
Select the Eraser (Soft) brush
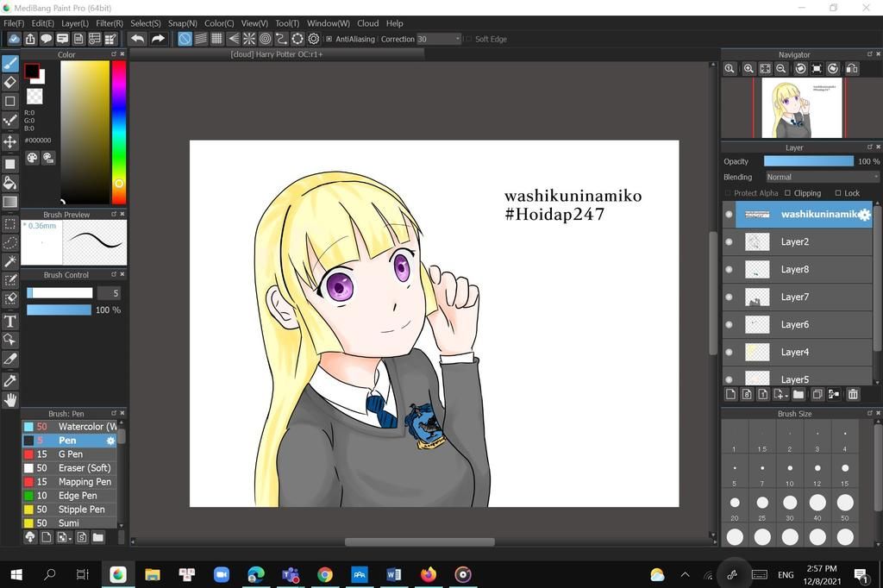pos(69,468)
